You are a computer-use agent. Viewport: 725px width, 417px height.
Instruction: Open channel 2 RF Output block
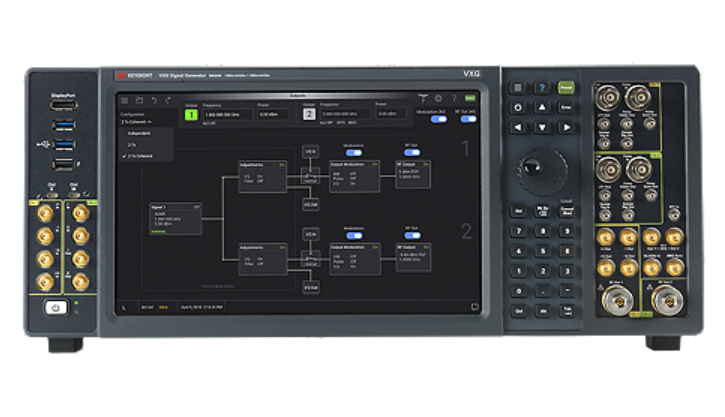tap(413, 258)
